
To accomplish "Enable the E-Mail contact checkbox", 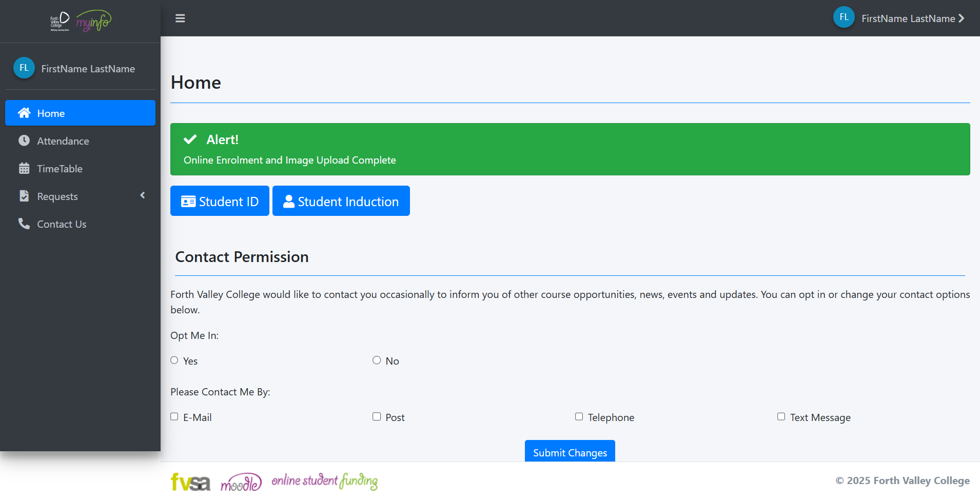I will (x=174, y=417).
